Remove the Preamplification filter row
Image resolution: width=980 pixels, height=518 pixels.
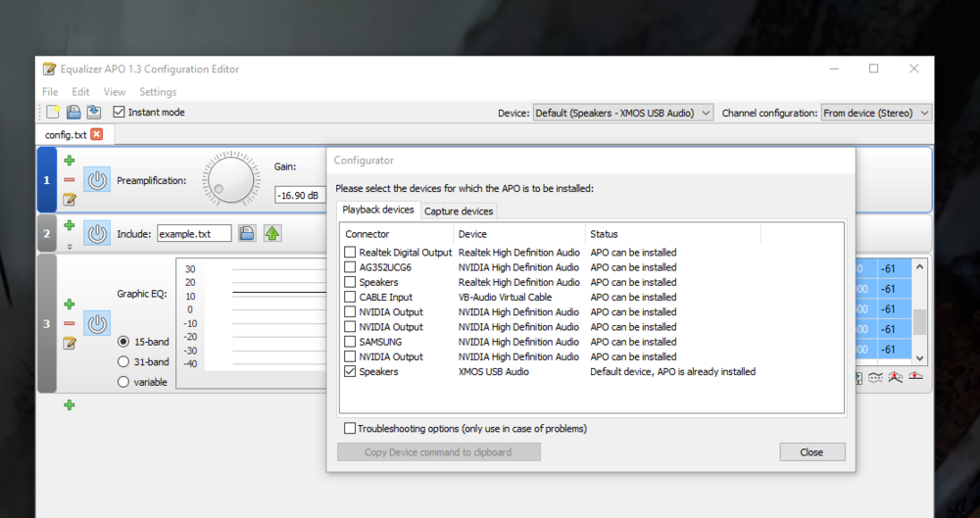click(x=70, y=180)
